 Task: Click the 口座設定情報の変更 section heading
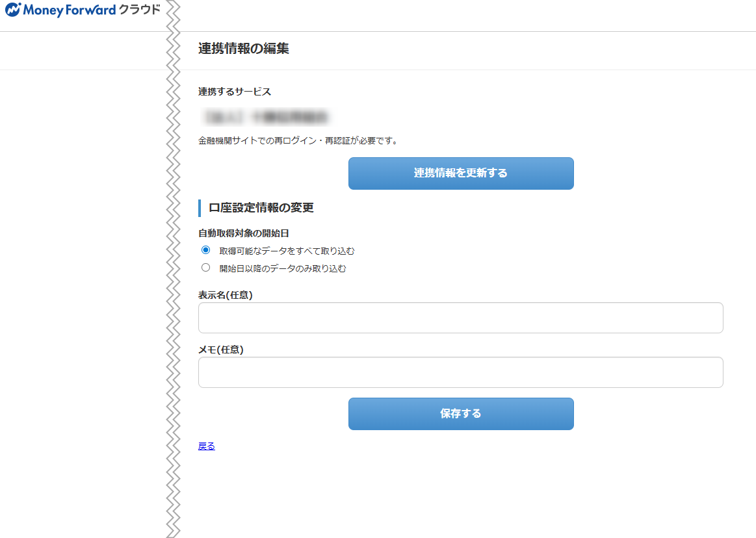(261, 208)
